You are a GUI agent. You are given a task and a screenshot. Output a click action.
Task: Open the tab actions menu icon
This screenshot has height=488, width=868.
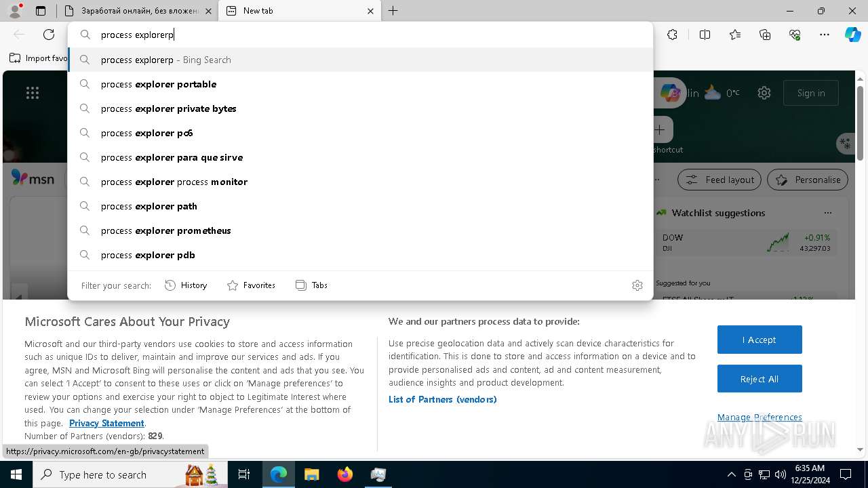click(41, 11)
